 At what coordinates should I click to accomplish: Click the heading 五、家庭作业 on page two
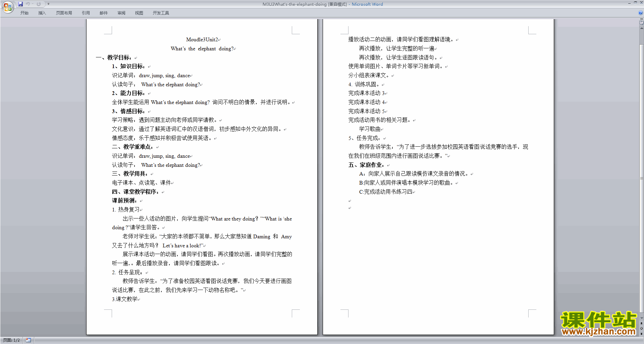click(x=366, y=165)
